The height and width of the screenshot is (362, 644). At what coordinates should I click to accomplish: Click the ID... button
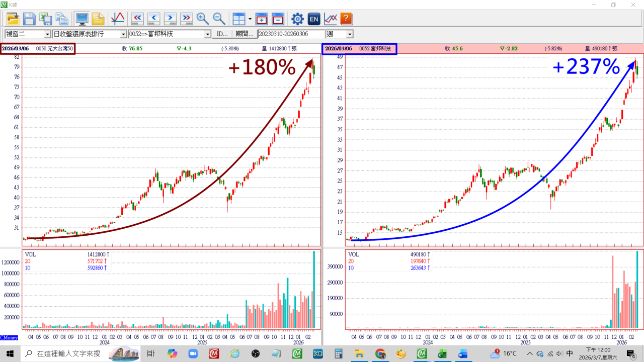click(x=222, y=34)
